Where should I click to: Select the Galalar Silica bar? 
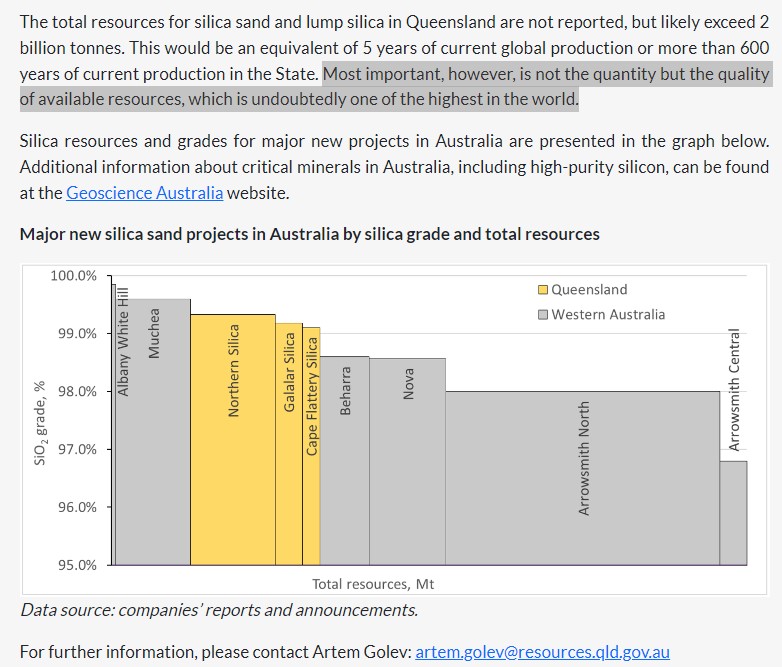pos(289,444)
